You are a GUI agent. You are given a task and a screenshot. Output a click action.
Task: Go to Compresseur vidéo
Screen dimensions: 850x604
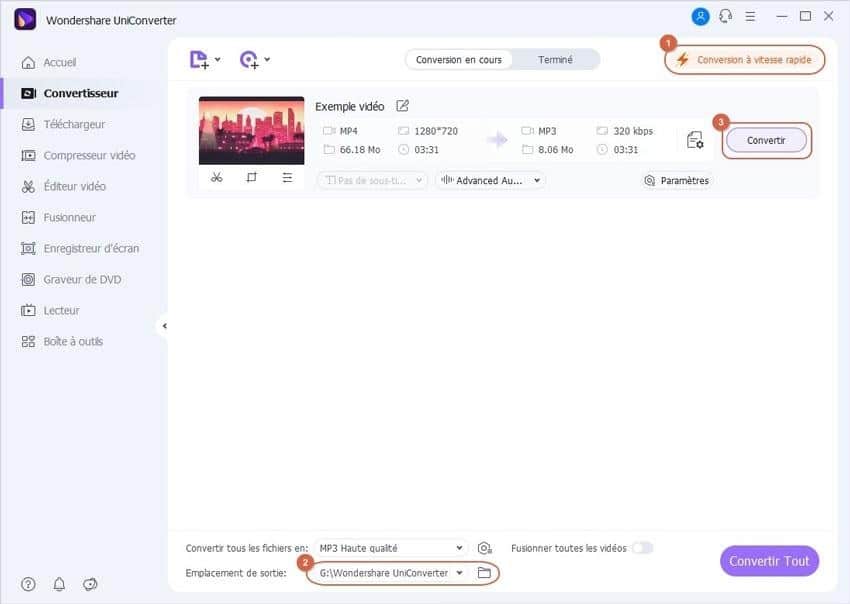click(78, 156)
